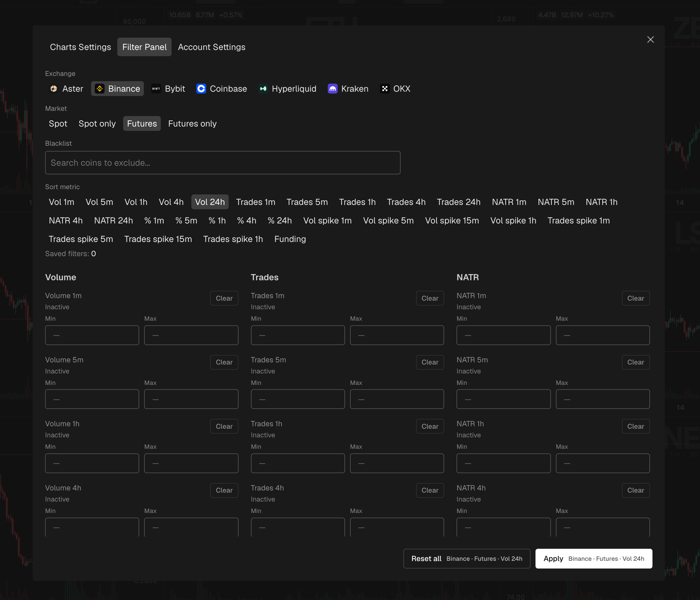Sort by NATR 24h metric
Screen dimensions: 700x600
(114, 221)
